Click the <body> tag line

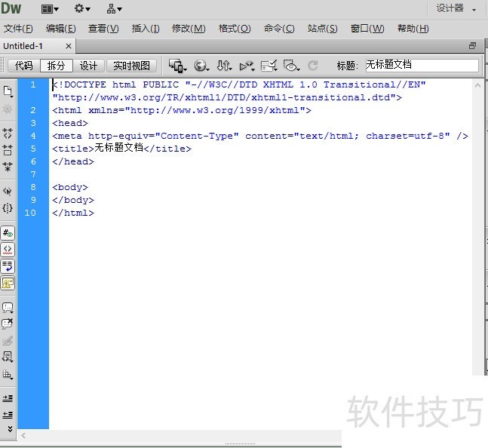pyautogui.click(x=70, y=187)
